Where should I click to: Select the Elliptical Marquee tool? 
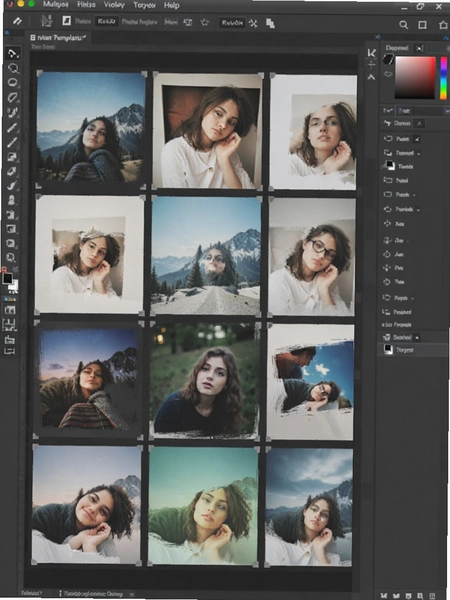(x=13, y=83)
